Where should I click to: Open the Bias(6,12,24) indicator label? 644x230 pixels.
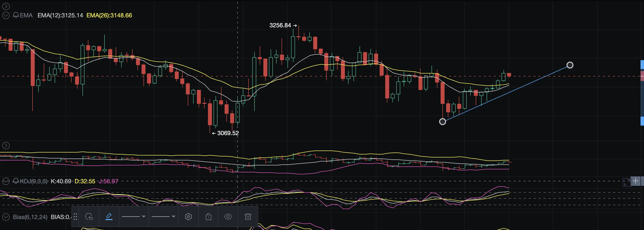[x=30, y=217]
